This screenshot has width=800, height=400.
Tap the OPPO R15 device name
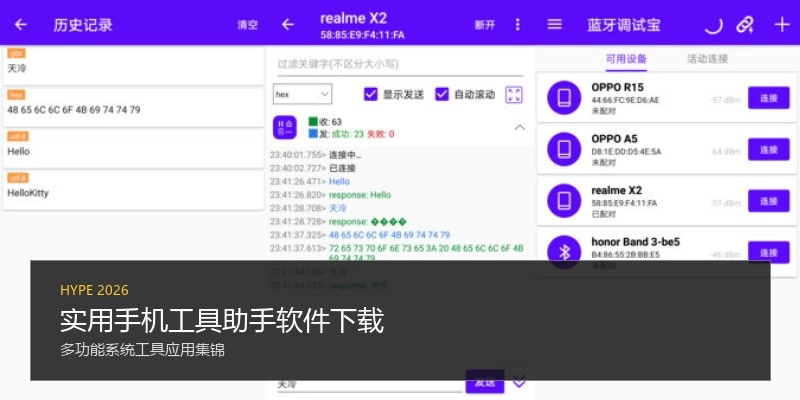tap(617, 87)
